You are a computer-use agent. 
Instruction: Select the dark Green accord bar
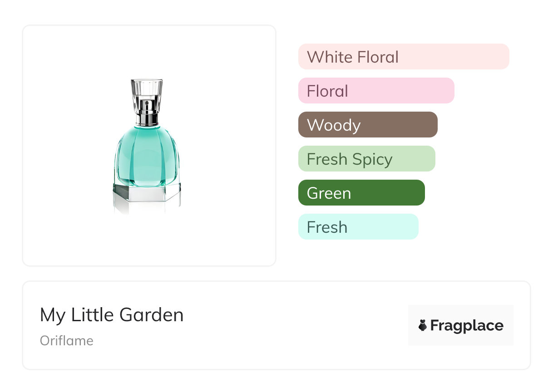coord(361,193)
